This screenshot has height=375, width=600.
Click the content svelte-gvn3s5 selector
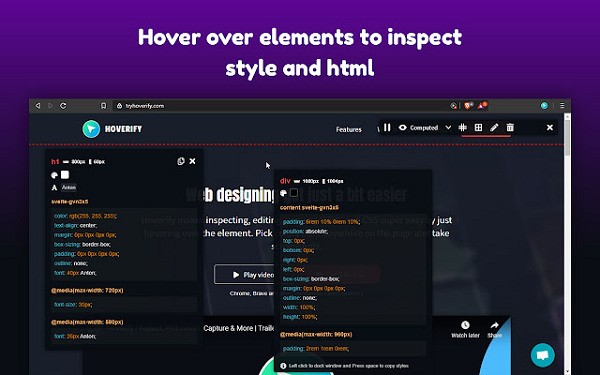click(309, 207)
